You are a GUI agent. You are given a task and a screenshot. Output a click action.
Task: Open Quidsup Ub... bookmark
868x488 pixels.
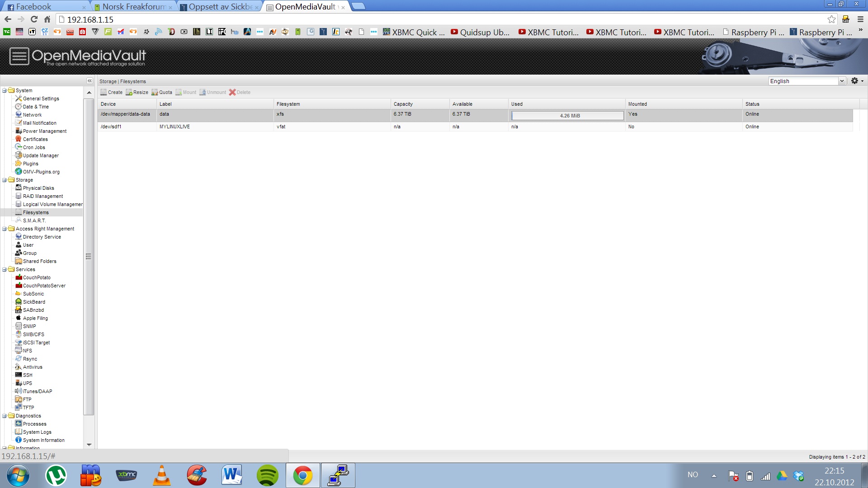[x=480, y=32]
